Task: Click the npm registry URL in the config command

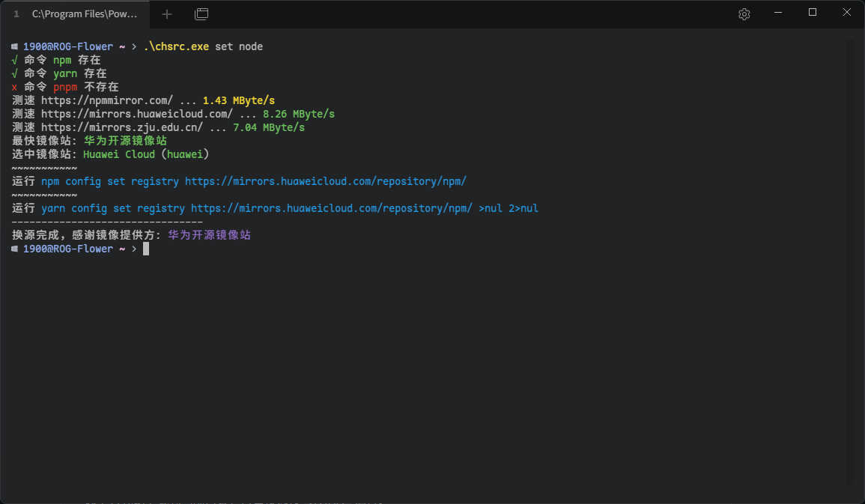Action: click(326, 180)
